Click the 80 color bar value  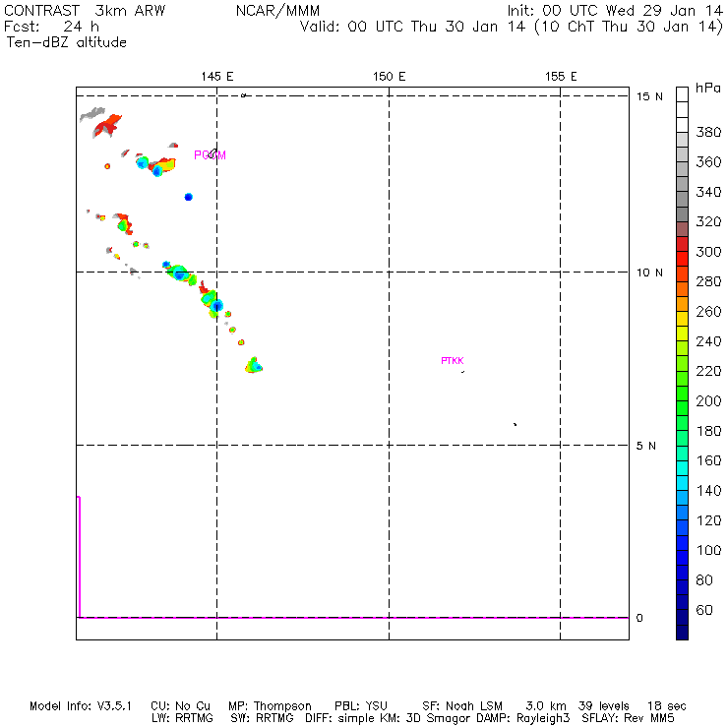(704, 580)
